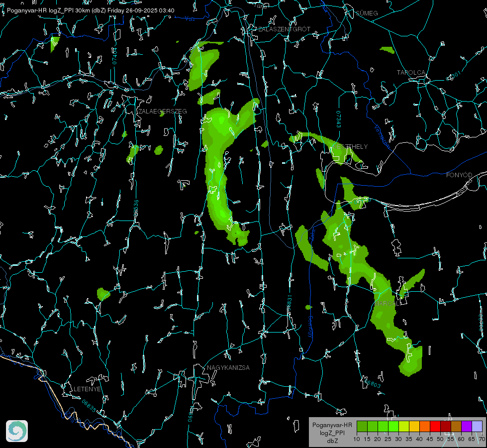Click road number label 06835

point(89,406)
